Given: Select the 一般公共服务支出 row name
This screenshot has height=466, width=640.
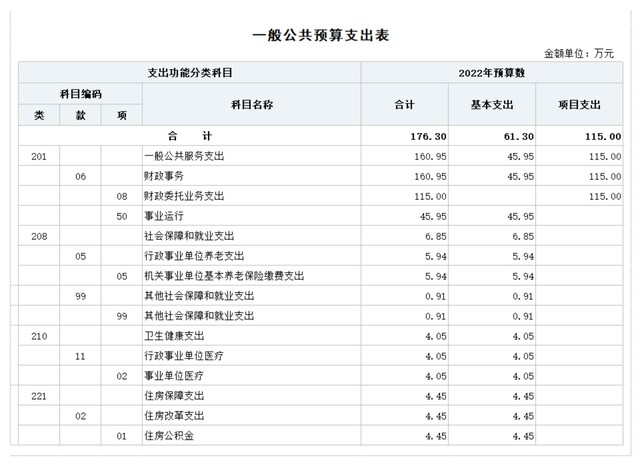Looking at the screenshot, I should click(x=185, y=156).
